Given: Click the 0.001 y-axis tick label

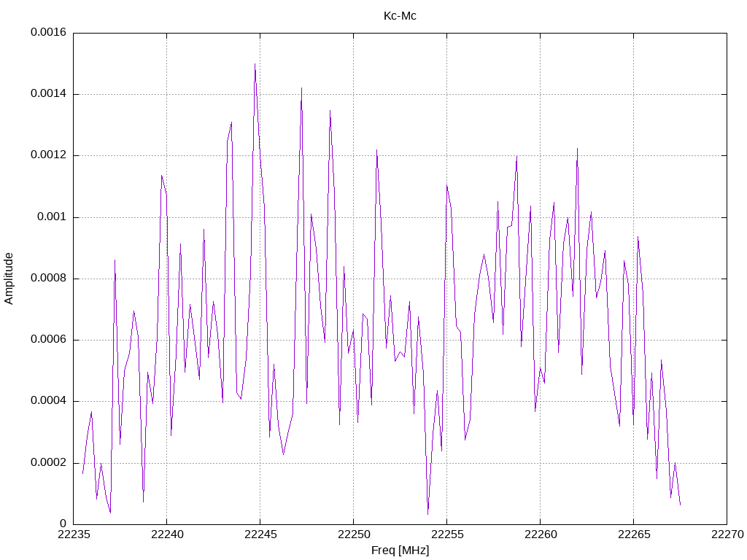Looking at the screenshot, I should [52, 217].
